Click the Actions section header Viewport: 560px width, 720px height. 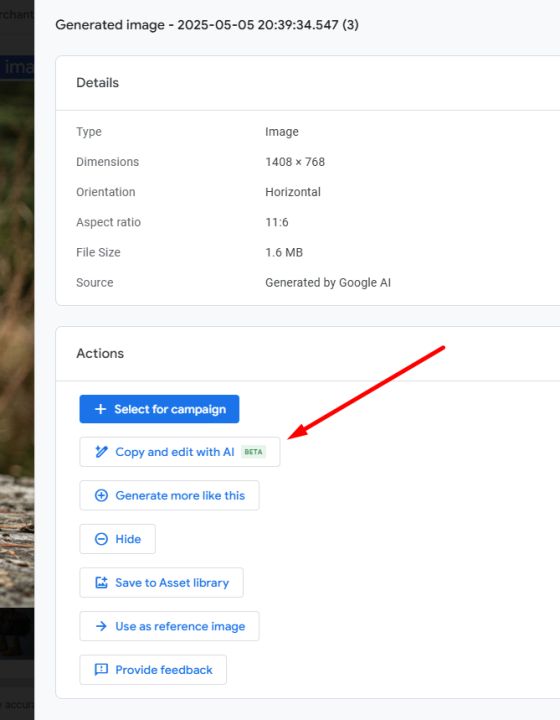click(100, 354)
